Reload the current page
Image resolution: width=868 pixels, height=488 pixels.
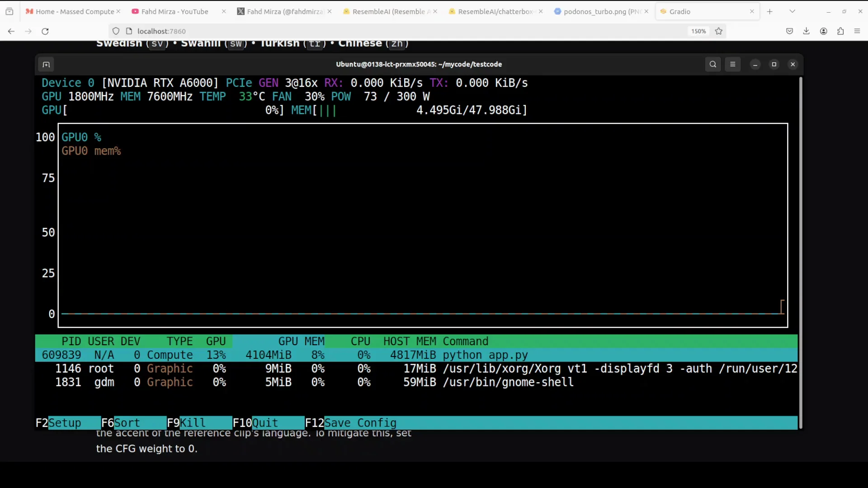pos(45,31)
